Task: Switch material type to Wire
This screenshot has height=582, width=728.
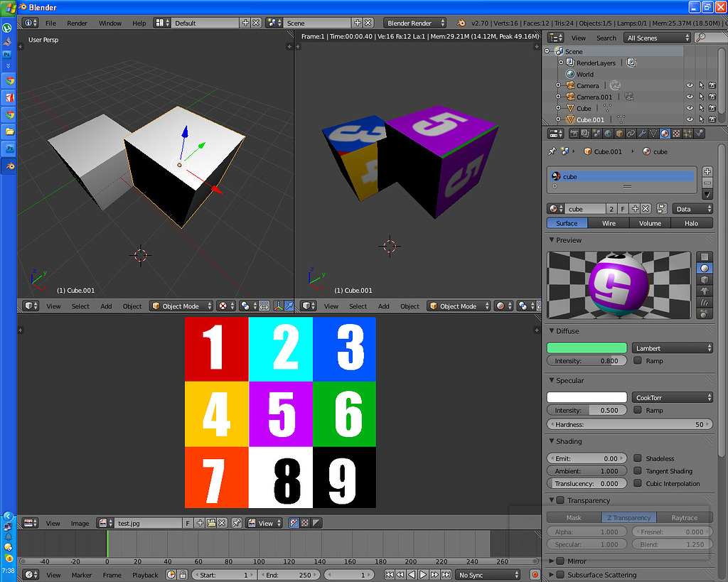Action: point(609,223)
